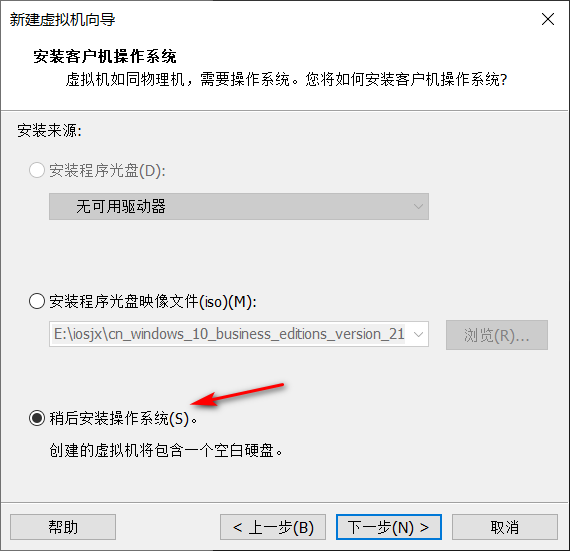
Task: Close the 新建虚拟机向导 dialog with X
Action: [547, 19]
